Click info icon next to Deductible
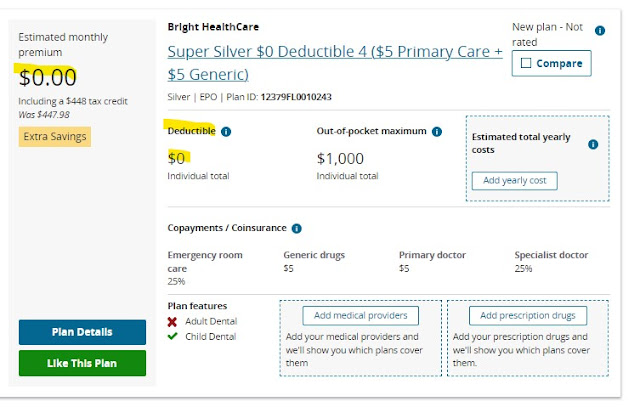This screenshot has width=640, height=407. tap(226, 131)
